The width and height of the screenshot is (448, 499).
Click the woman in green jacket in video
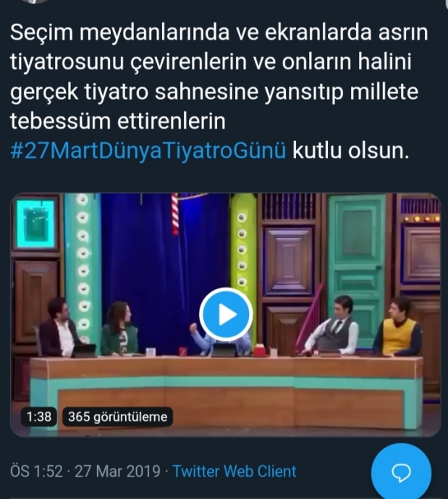tap(119, 328)
